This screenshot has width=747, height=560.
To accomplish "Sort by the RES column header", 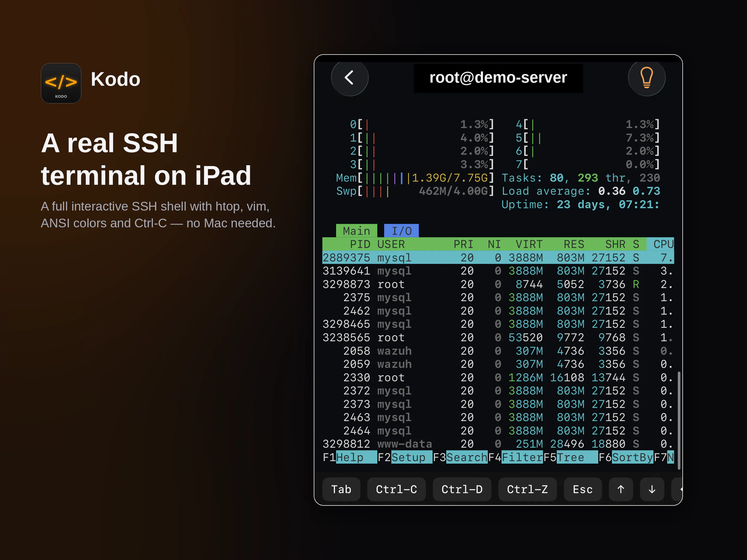I will pos(574,244).
